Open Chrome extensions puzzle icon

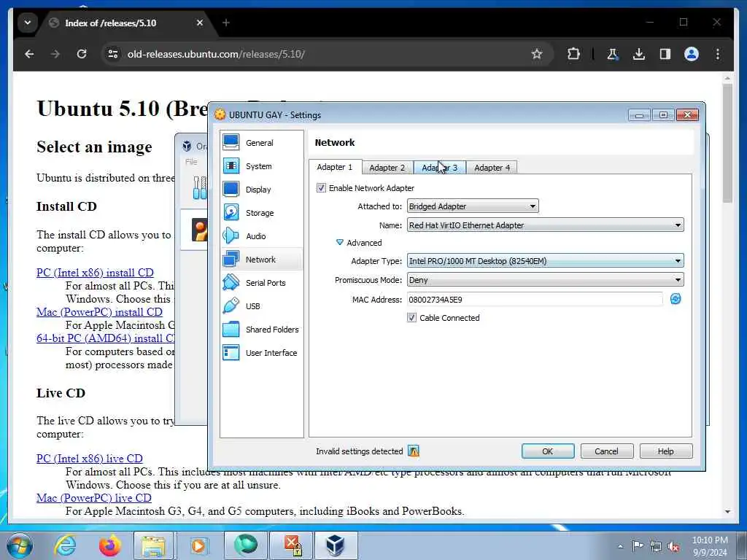click(x=573, y=54)
